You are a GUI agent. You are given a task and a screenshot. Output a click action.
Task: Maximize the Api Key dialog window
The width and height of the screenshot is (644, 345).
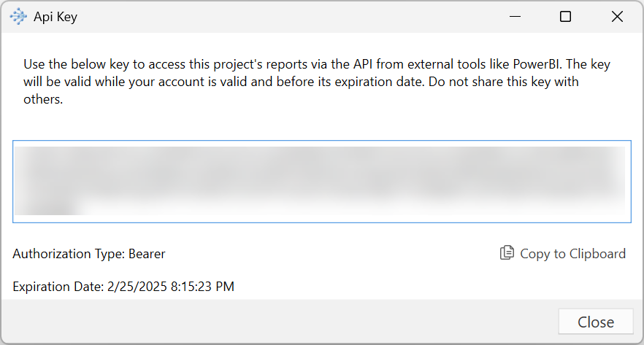click(565, 17)
